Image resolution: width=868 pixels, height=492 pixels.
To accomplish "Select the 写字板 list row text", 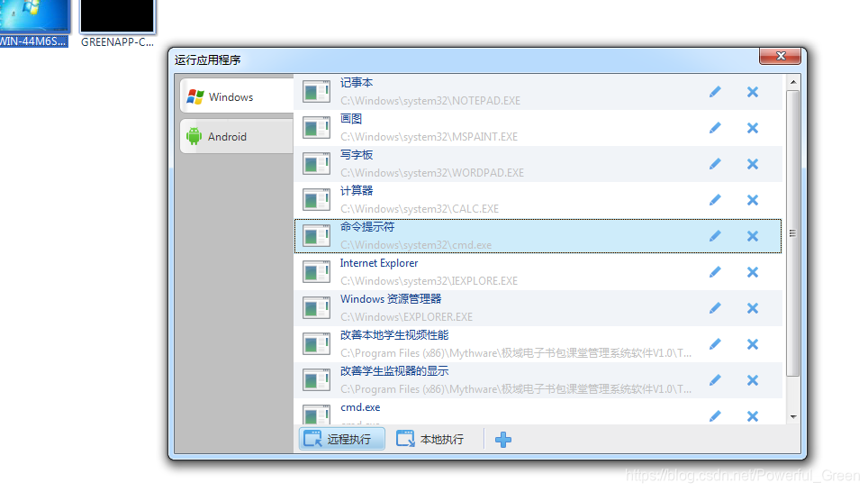I will (x=357, y=155).
